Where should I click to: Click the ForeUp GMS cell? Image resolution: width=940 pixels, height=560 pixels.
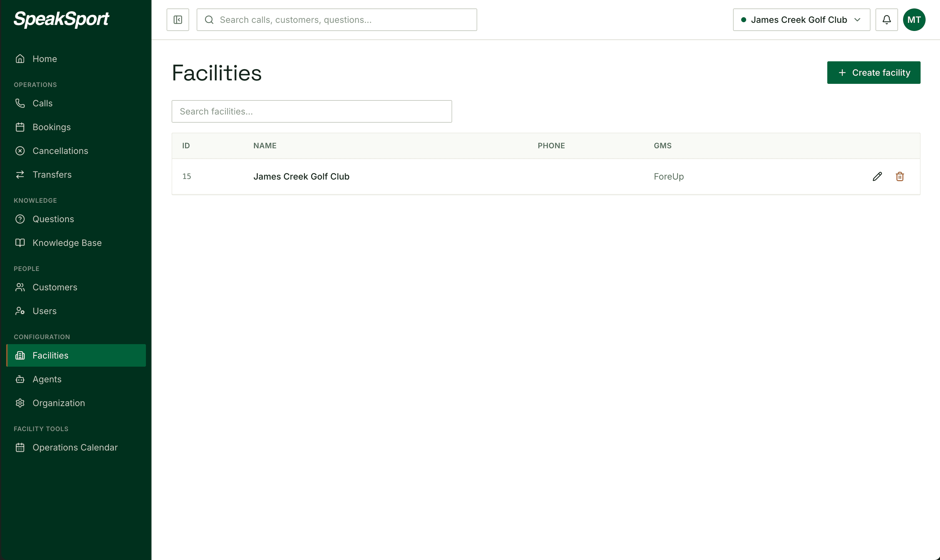pos(669,176)
